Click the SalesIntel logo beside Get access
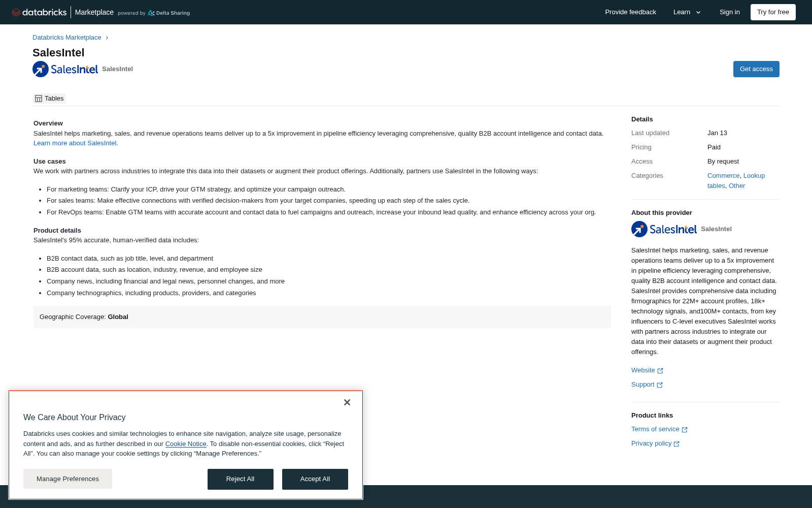812x508 pixels. coord(65,69)
